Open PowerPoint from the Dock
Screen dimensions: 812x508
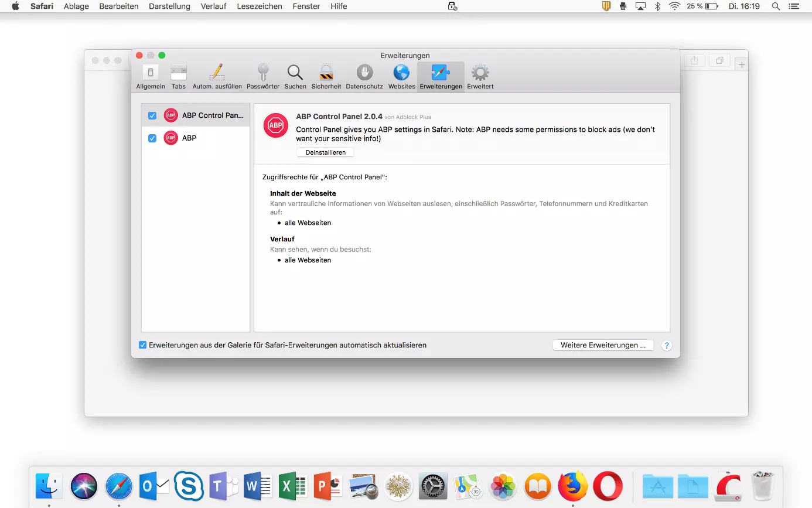point(328,486)
